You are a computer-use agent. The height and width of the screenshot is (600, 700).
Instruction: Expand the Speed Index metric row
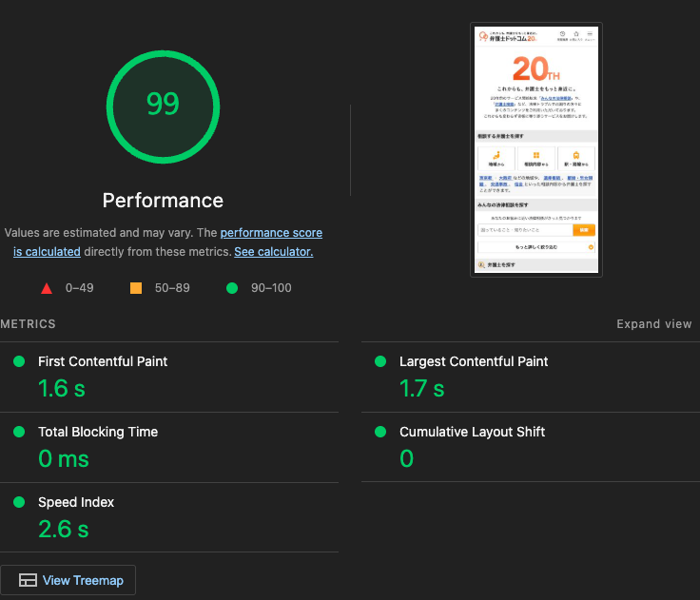[x=76, y=502]
